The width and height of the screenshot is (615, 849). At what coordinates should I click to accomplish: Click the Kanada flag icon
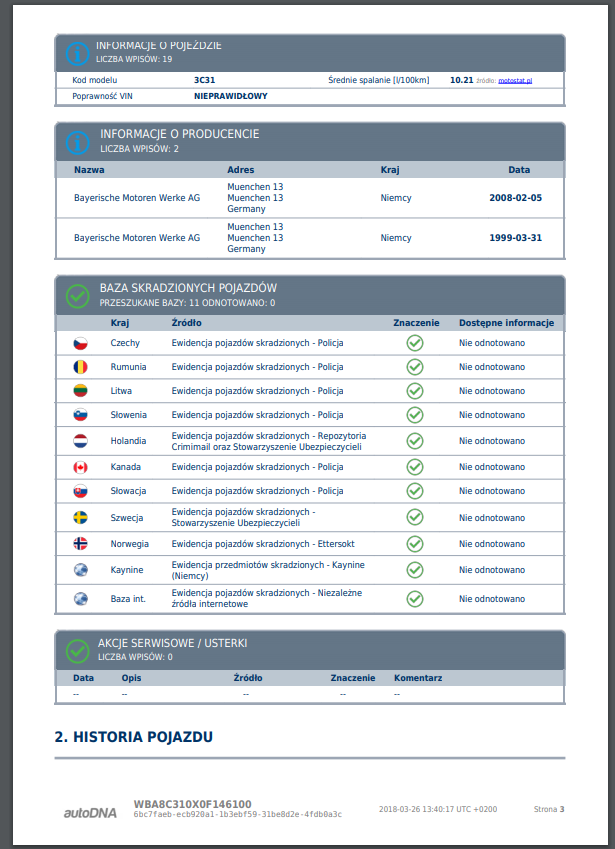(x=81, y=467)
